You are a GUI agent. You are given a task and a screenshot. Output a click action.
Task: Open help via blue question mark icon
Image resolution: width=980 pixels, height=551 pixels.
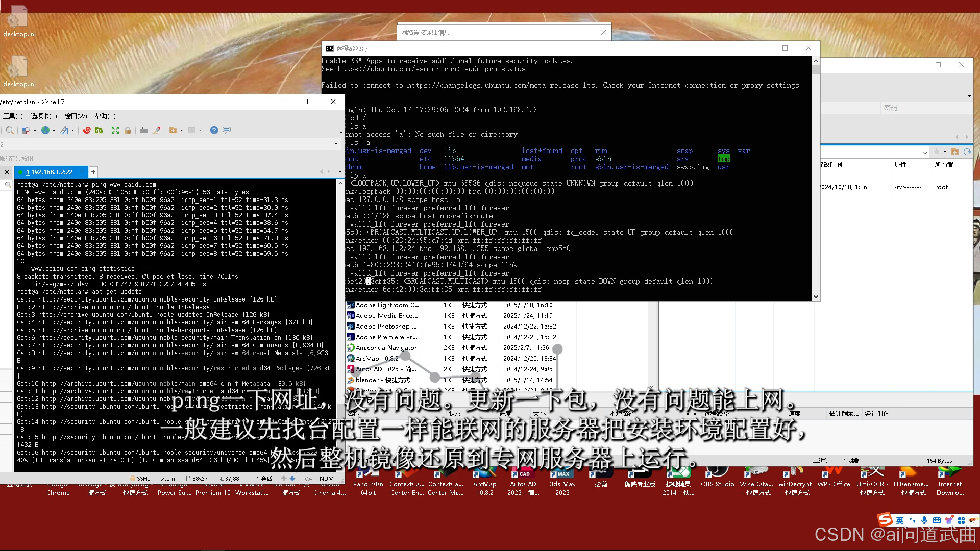tap(214, 130)
